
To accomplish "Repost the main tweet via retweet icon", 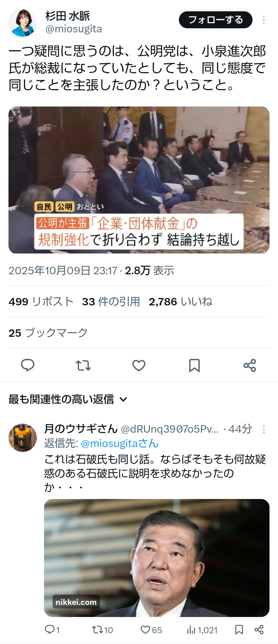I will (x=83, y=365).
